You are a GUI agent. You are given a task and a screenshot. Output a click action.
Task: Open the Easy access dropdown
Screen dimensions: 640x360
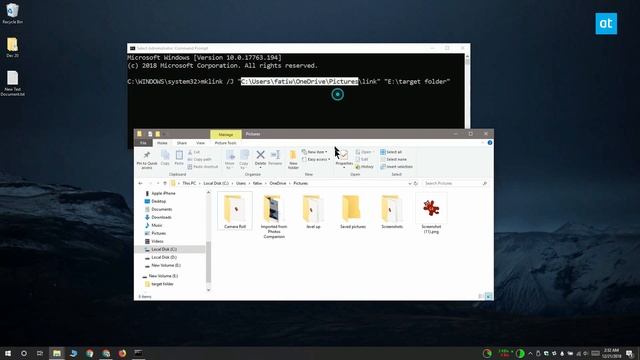[x=316, y=159]
